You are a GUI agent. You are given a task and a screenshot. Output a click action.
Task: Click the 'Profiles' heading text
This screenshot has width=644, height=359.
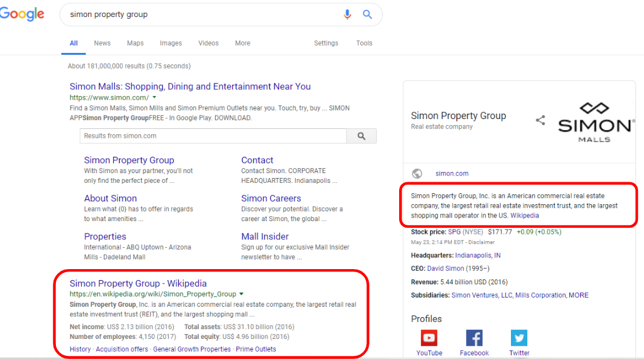tap(426, 319)
